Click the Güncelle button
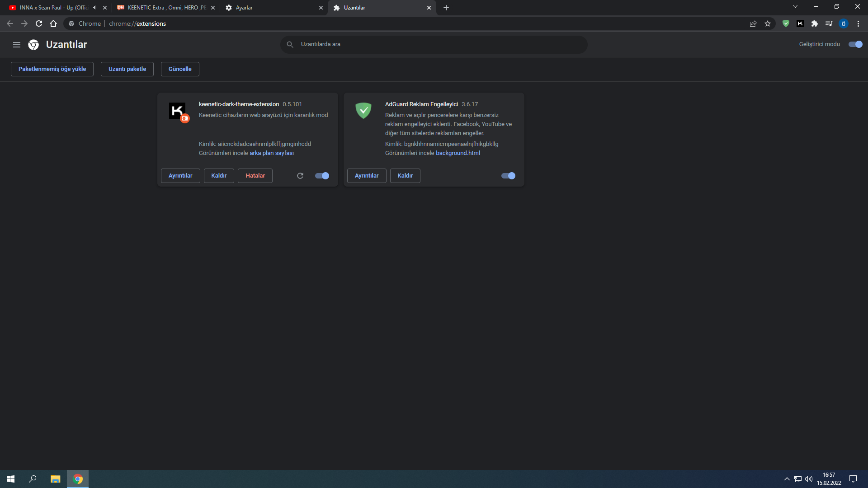The height and width of the screenshot is (488, 868). click(180, 69)
